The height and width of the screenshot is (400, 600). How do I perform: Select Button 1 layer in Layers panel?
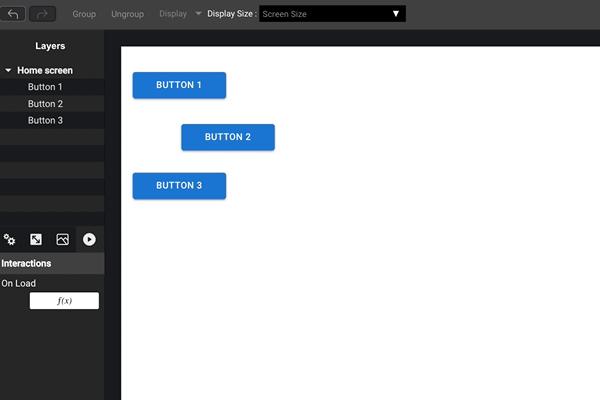[45, 87]
